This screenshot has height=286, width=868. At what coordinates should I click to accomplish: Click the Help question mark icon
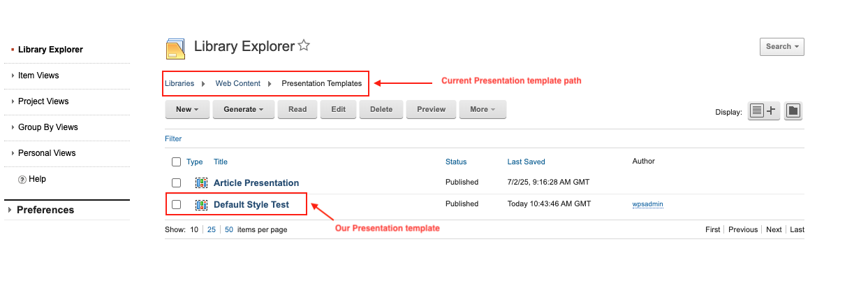(22, 180)
